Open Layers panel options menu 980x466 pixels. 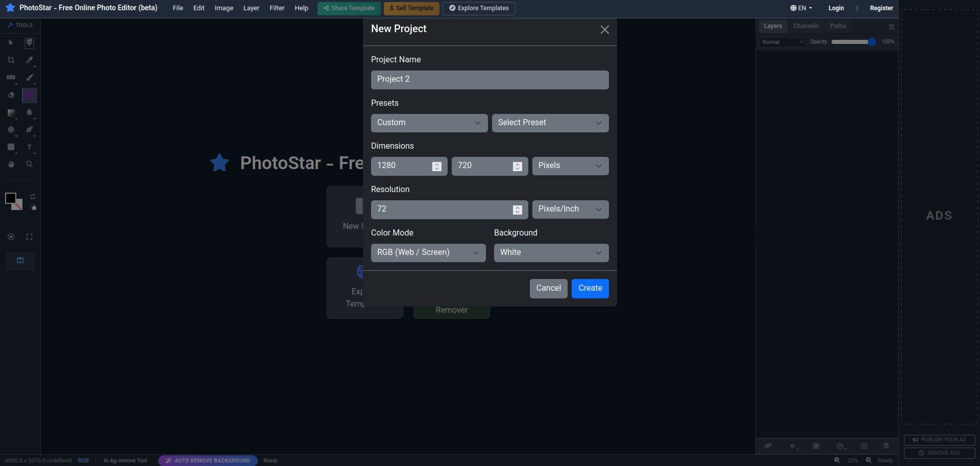click(x=891, y=27)
